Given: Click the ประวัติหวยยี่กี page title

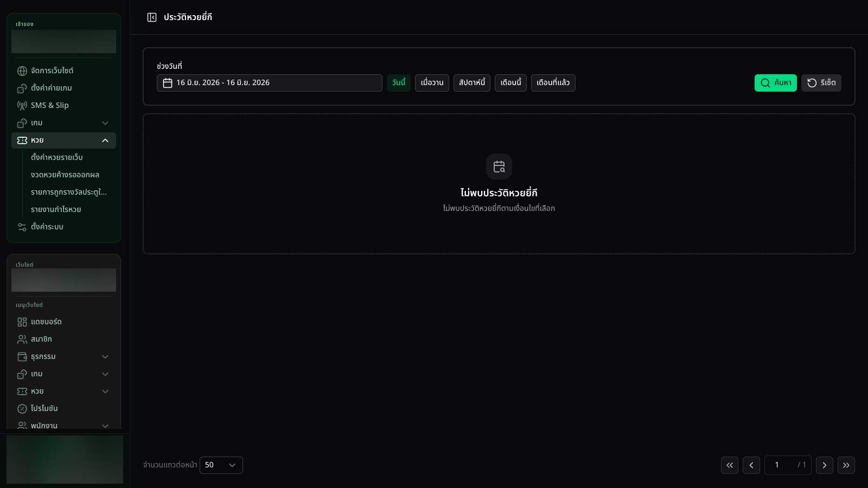Looking at the screenshot, I should click(188, 17).
